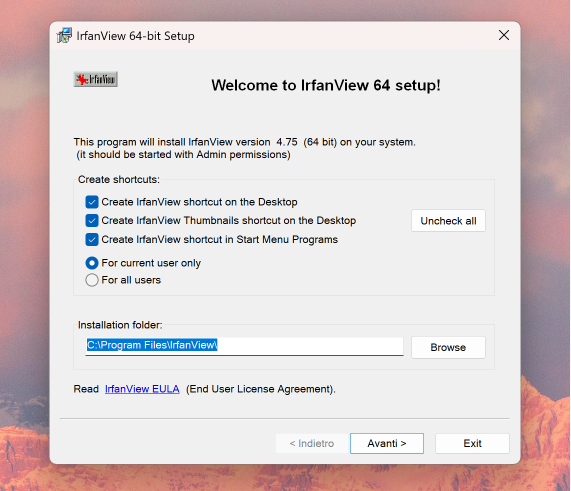Choose the For all users radio button
Image resolution: width=571 pixels, height=491 pixels.
coord(92,280)
